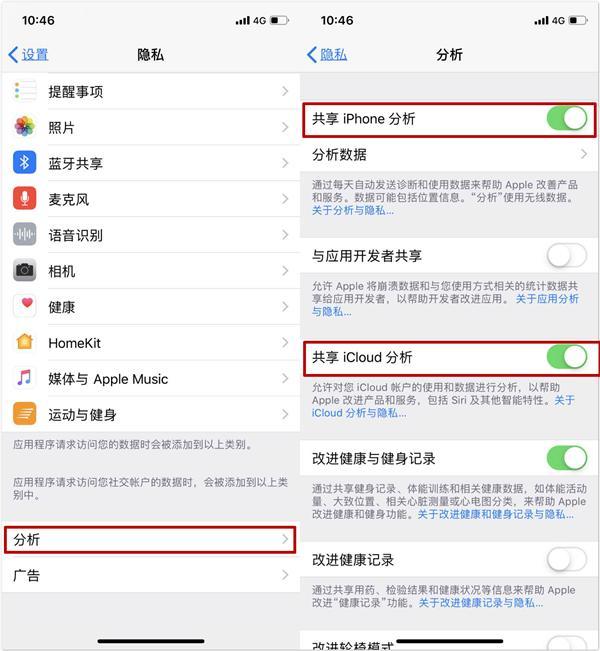The width and height of the screenshot is (600, 651).
Task: Disable the 共享 iPhone 分析 switch
Action: point(567,119)
